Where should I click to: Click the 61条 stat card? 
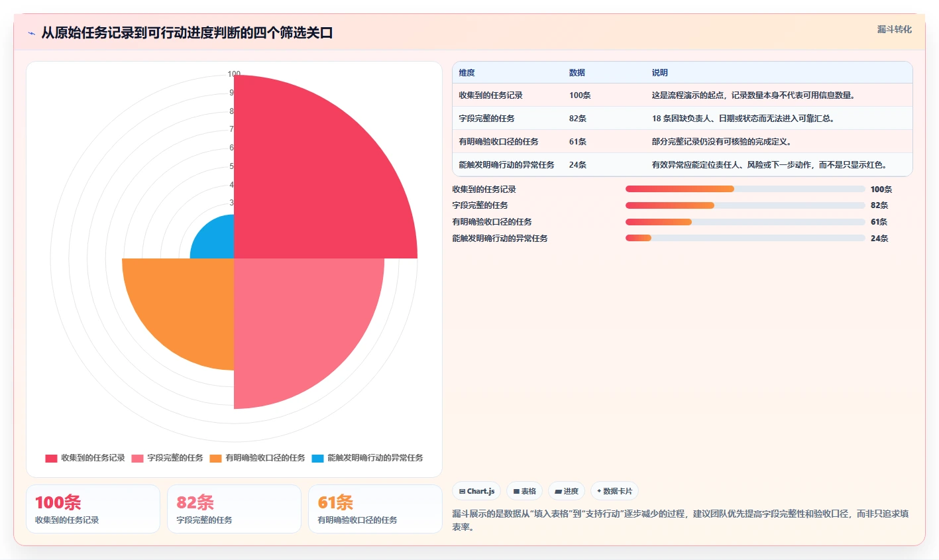tap(375, 509)
